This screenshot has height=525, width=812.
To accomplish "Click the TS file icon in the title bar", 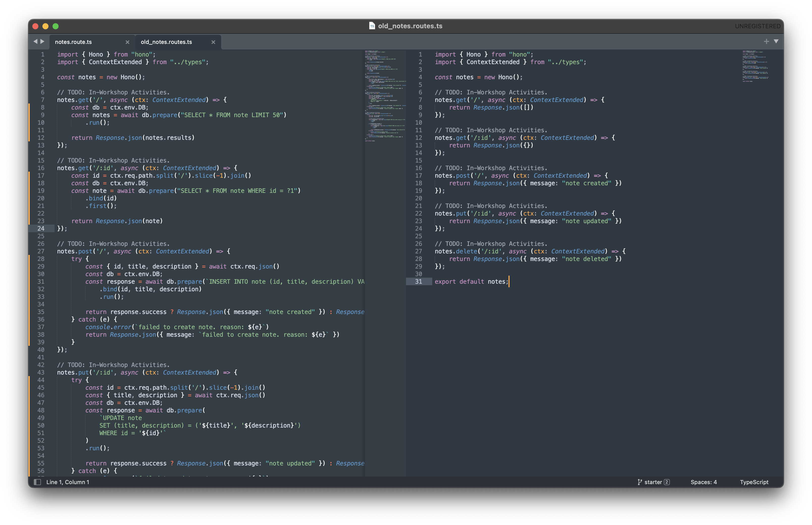I will pyautogui.click(x=372, y=25).
